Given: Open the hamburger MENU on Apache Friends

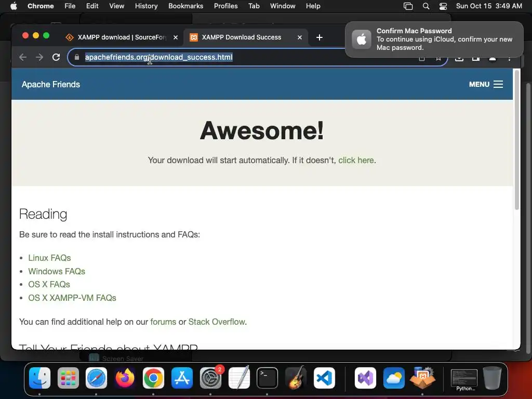Looking at the screenshot, I should click(486, 84).
